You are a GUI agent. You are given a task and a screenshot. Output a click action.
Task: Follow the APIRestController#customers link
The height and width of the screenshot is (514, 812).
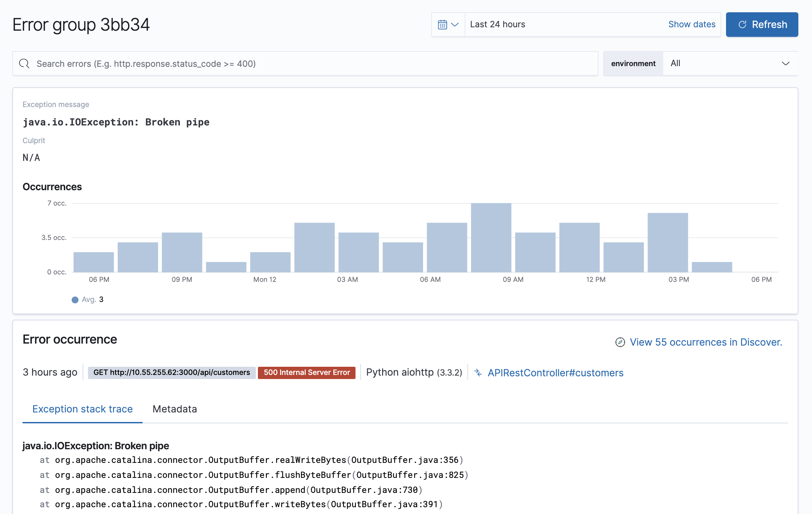pyautogui.click(x=555, y=373)
